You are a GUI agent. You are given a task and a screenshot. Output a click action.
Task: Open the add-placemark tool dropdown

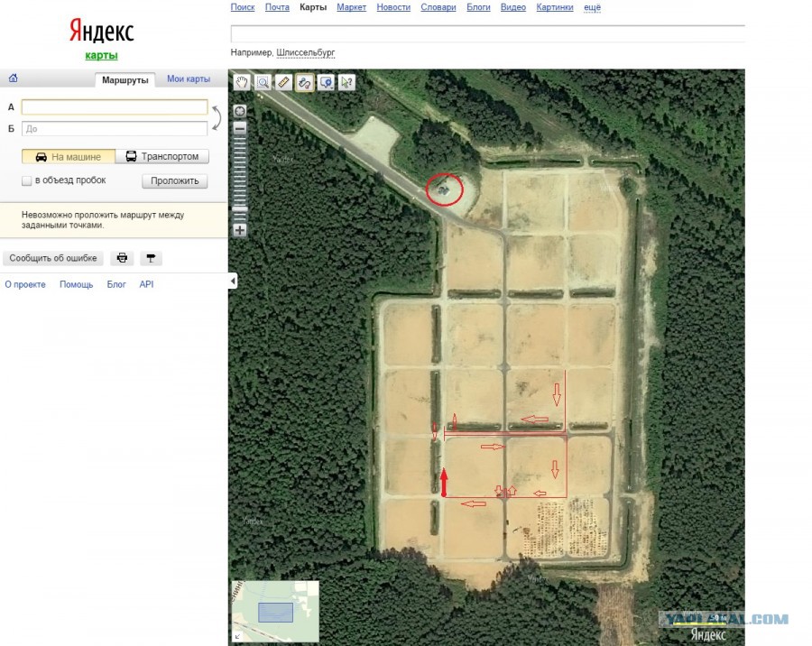[x=326, y=82]
